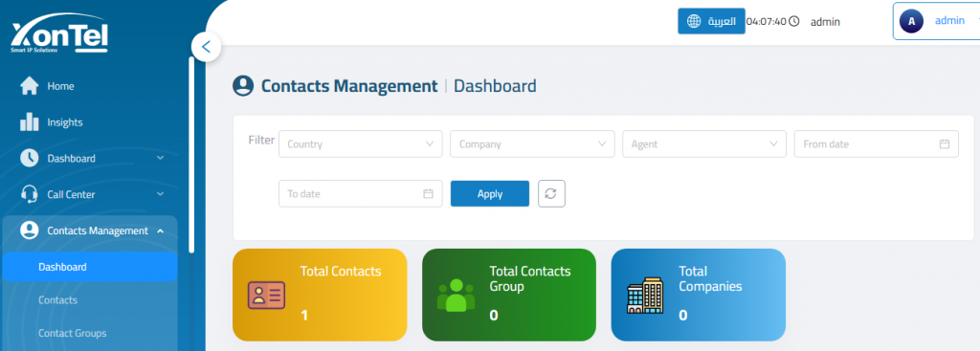Click the Total Contacts Group people icon

point(456,296)
